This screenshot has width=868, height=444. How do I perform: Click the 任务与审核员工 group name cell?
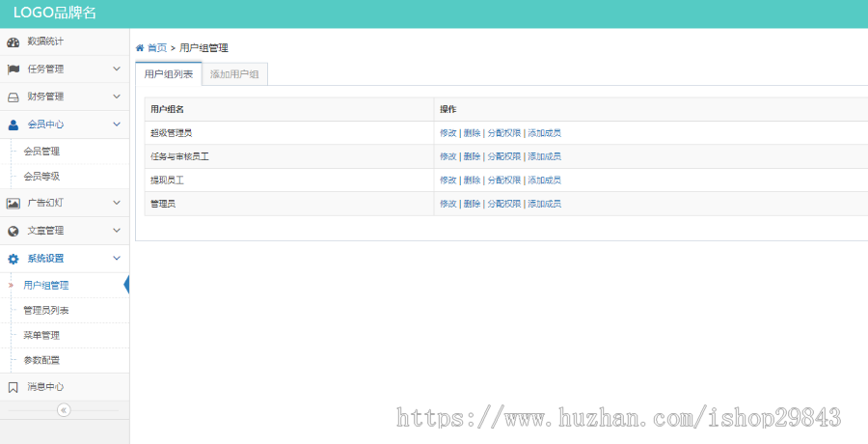(x=289, y=157)
